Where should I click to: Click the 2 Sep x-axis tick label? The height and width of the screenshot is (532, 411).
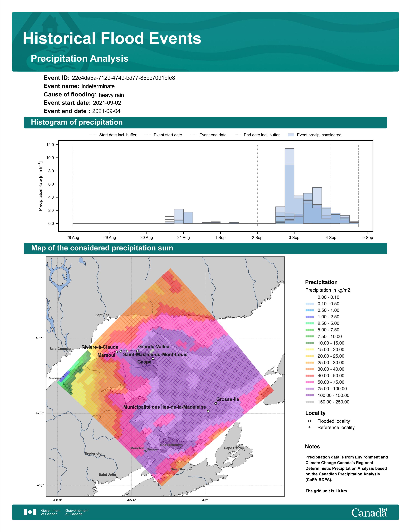(x=257, y=237)
